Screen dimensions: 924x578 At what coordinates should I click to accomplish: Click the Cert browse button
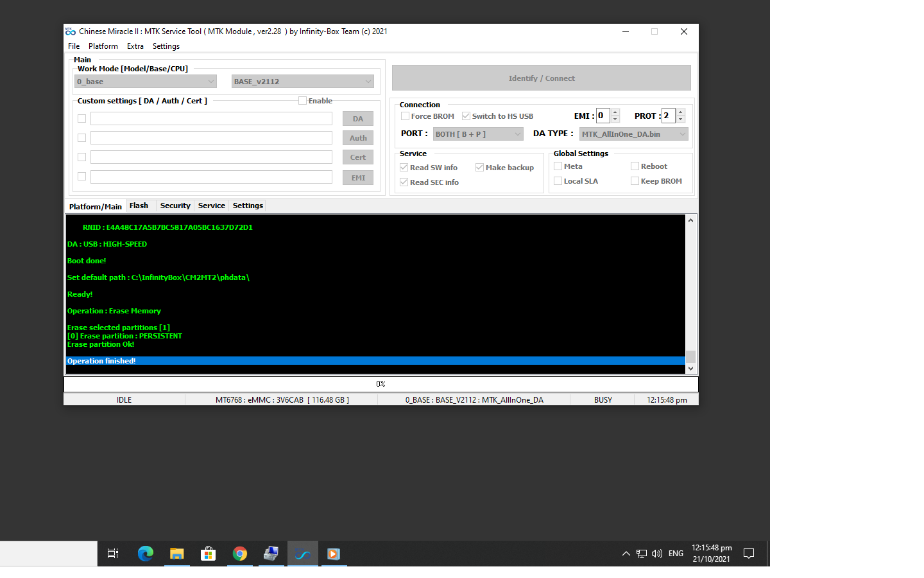click(358, 157)
